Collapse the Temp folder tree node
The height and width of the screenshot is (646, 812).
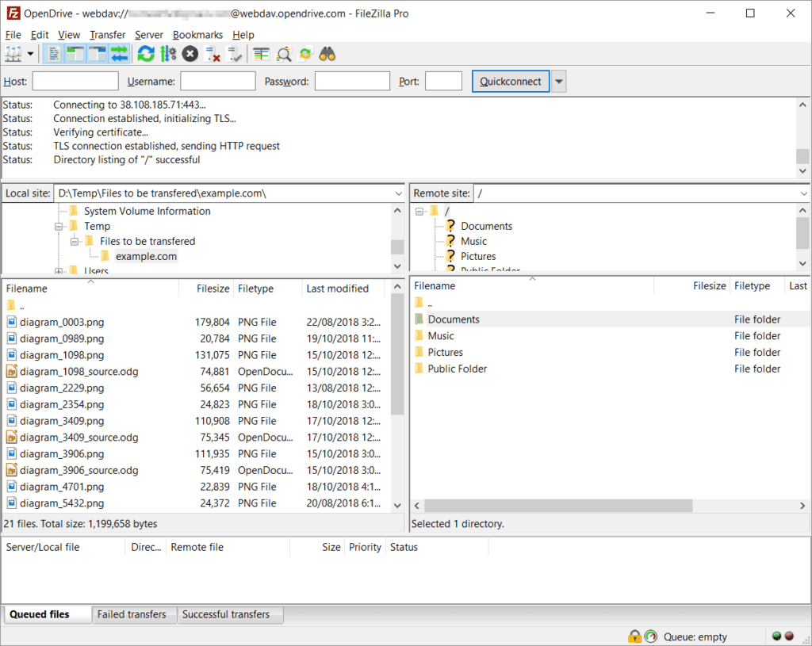(x=59, y=227)
